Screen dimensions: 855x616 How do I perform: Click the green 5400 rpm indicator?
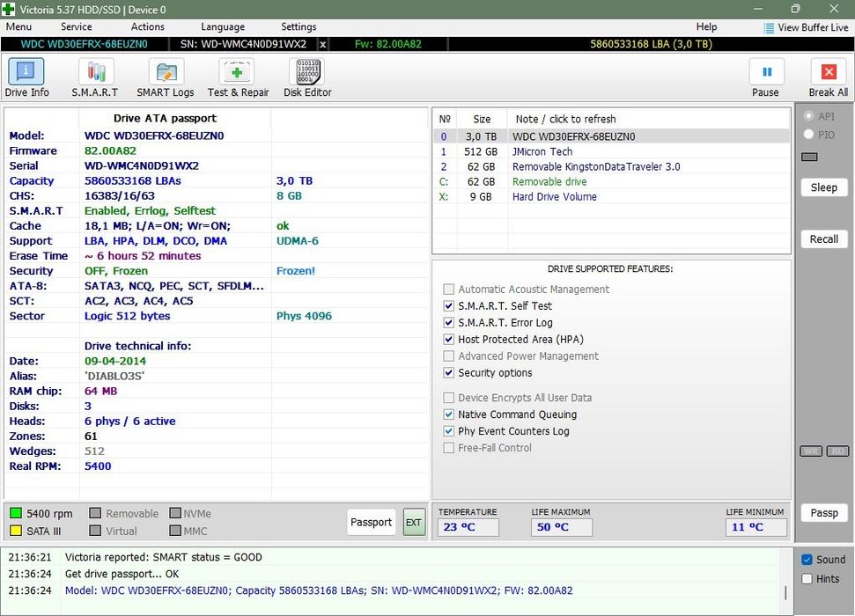coord(16,514)
